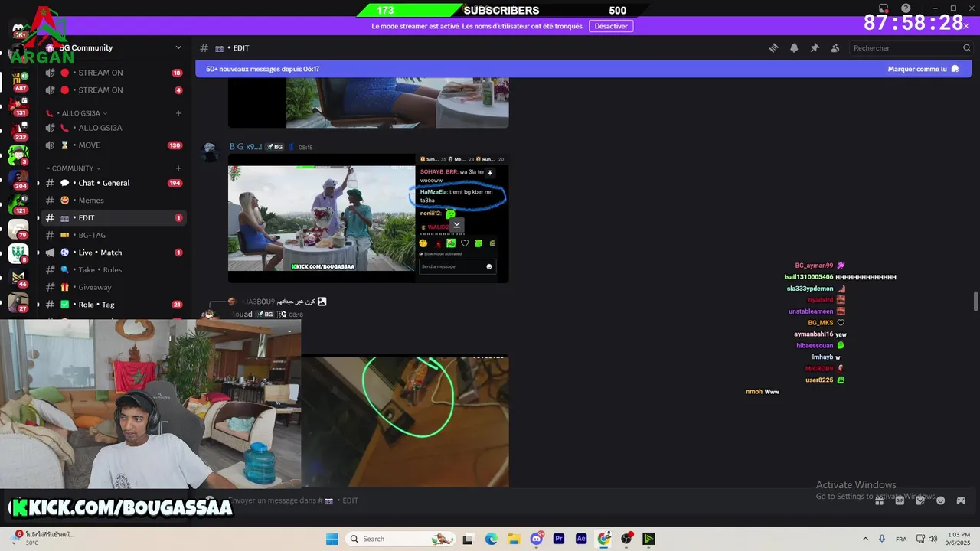Viewport: 980px width, 551px height.
Task: Open the Chat • General channel
Action: [x=113, y=183]
